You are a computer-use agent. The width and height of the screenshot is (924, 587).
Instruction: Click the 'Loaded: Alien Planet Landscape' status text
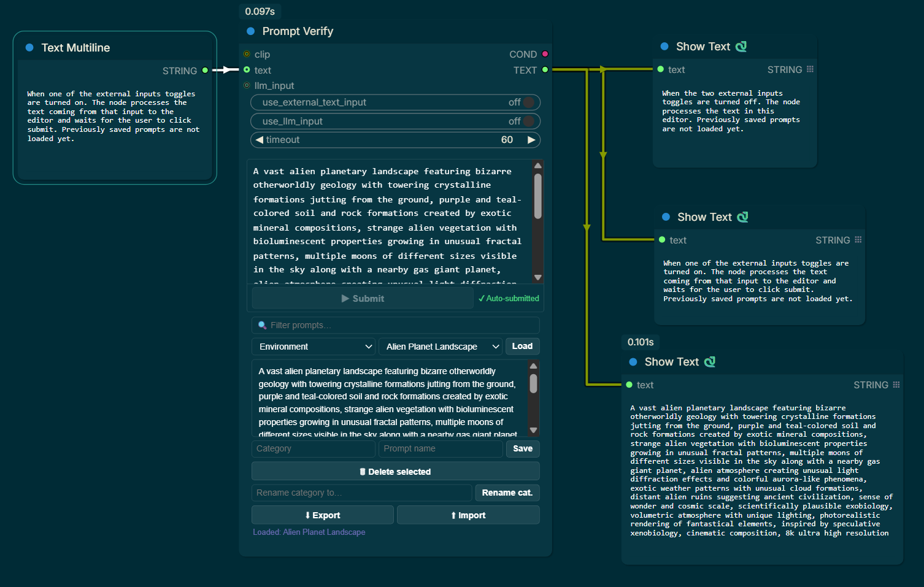click(309, 532)
